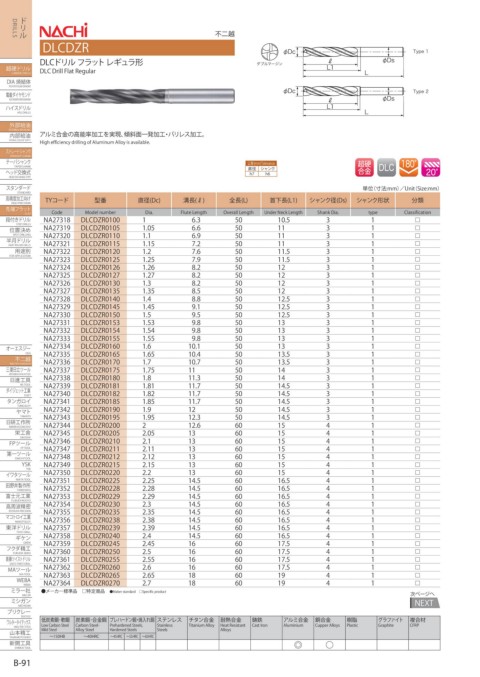Select the タンガロイ maker tab
The image size is (480, 677).
click(16, 402)
